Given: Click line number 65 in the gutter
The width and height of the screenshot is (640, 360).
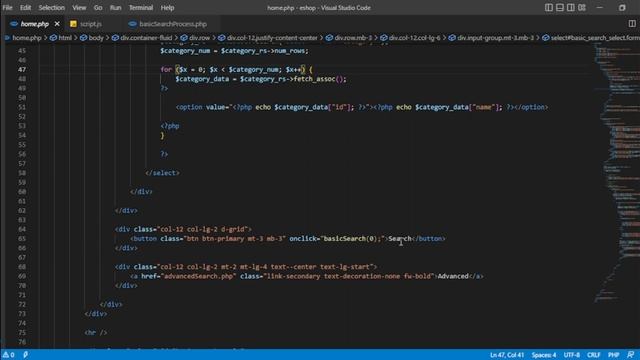Looking at the screenshot, I should coord(22,238).
